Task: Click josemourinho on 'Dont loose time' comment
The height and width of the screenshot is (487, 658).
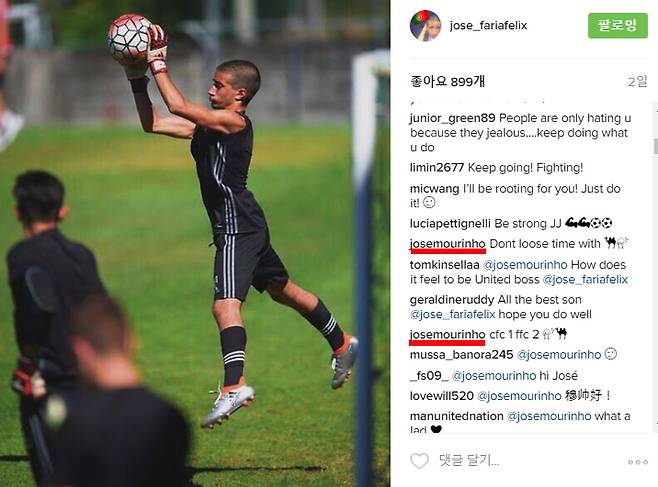Action: click(x=447, y=244)
